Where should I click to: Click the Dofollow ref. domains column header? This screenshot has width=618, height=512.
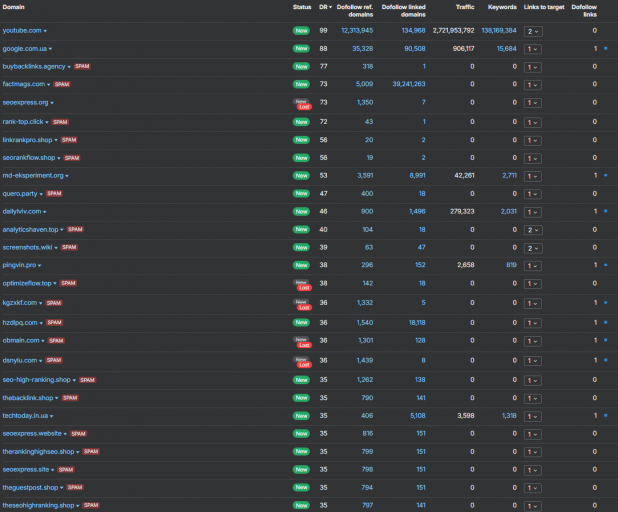[355, 11]
